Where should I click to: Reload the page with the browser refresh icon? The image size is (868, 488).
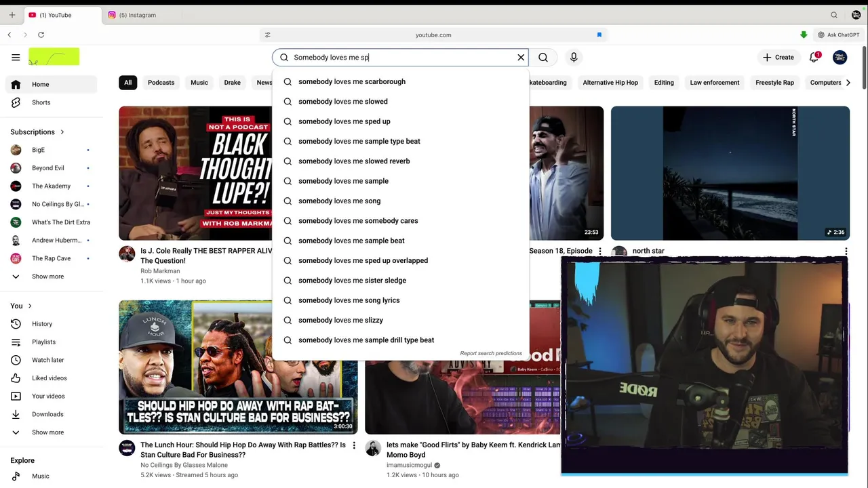coord(41,35)
